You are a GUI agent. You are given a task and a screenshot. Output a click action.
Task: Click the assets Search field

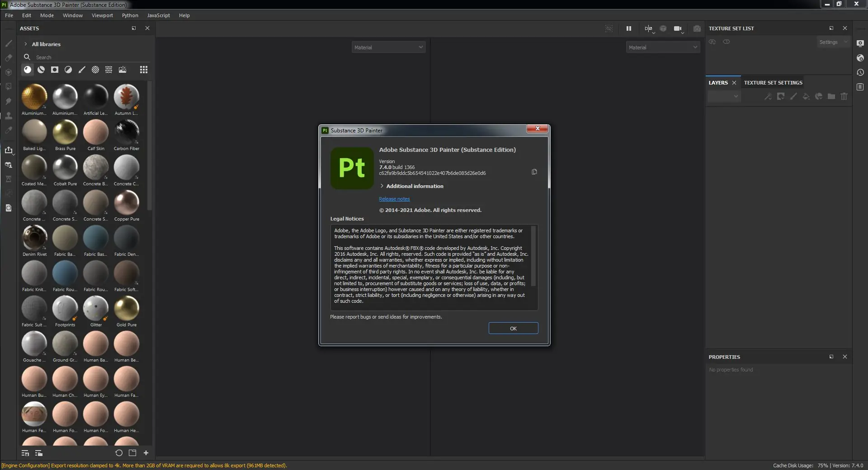point(86,57)
